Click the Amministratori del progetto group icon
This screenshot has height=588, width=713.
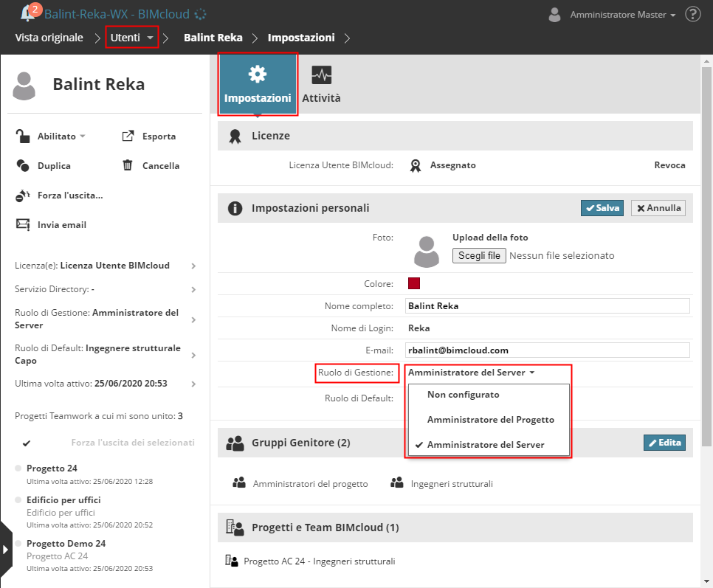click(x=239, y=482)
